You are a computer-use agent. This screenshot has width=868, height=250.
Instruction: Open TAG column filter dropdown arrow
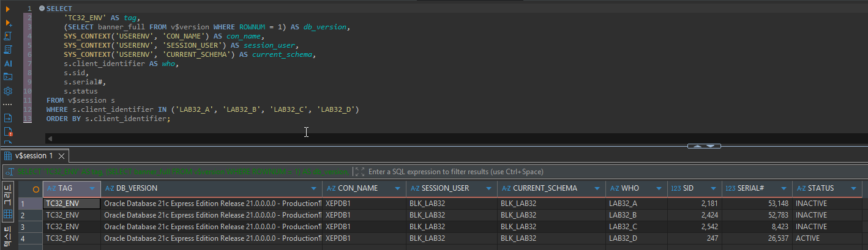tap(92, 188)
